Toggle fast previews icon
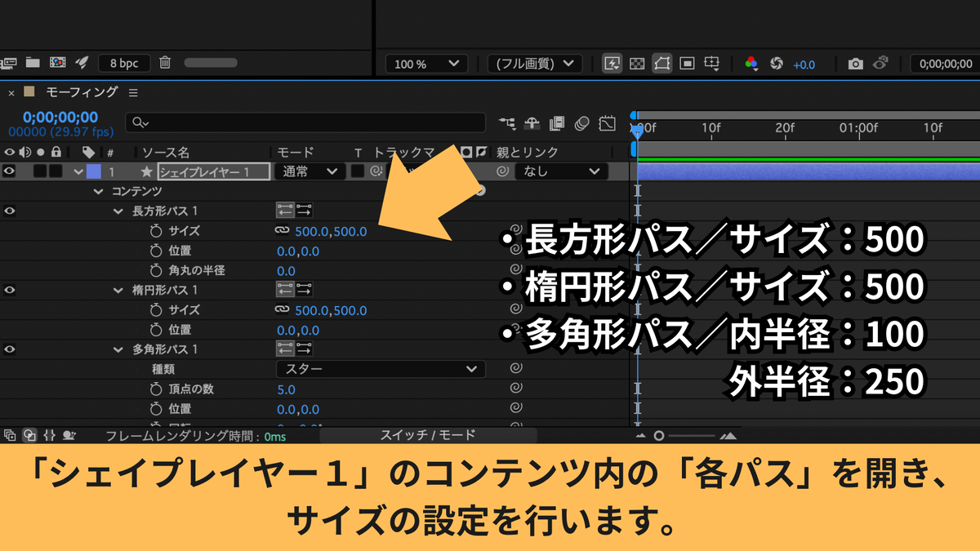 [612, 64]
